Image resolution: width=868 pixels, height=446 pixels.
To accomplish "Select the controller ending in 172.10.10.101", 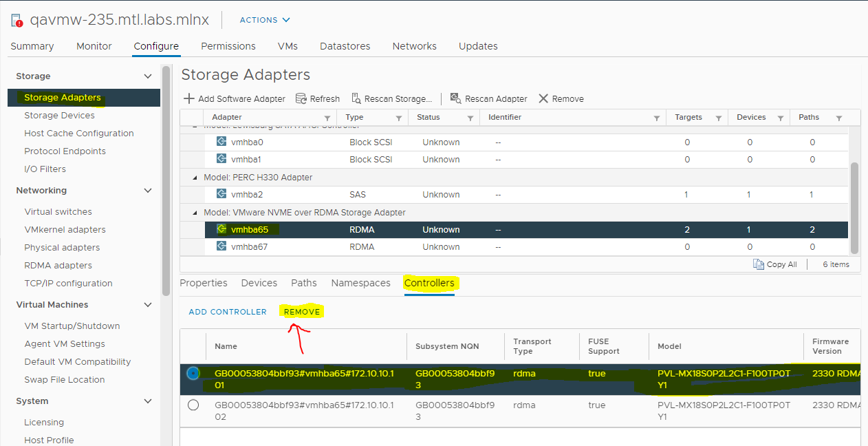I will coord(193,373).
